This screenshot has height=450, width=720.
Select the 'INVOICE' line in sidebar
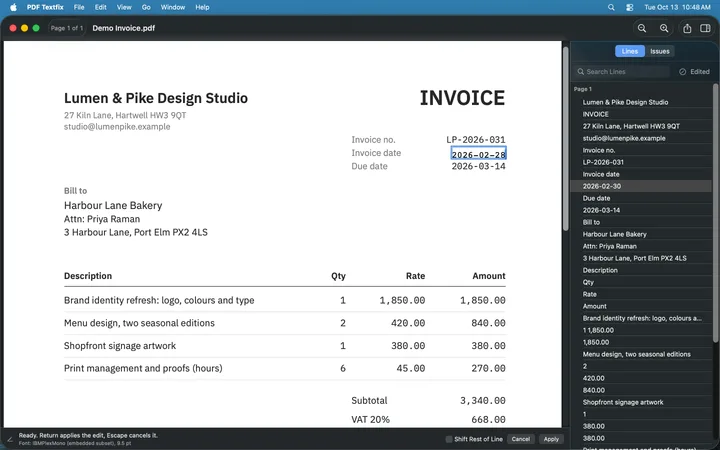coord(641,114)
